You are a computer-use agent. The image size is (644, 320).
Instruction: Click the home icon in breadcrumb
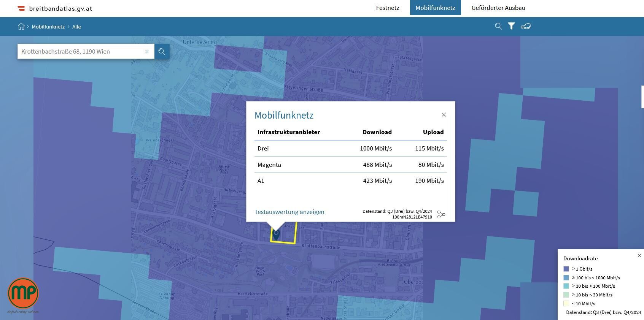coord(21,27)
